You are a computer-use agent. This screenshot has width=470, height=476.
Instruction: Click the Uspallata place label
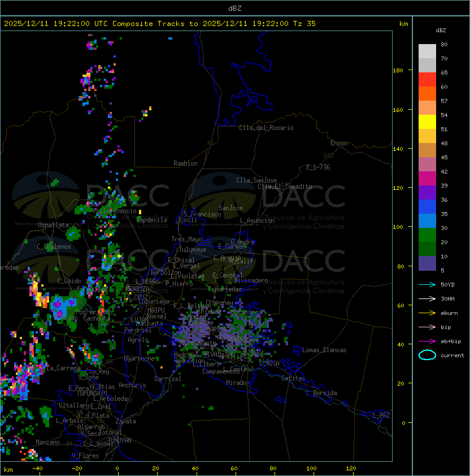(x=53, y=225)
